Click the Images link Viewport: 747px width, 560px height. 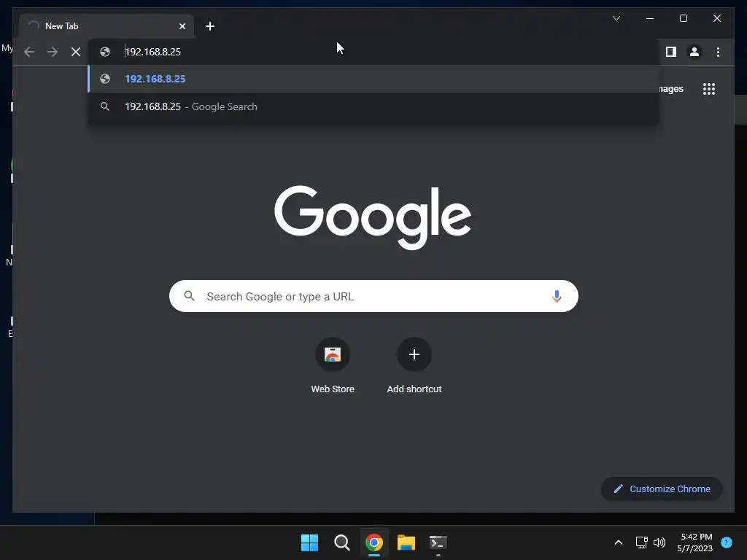672,89
